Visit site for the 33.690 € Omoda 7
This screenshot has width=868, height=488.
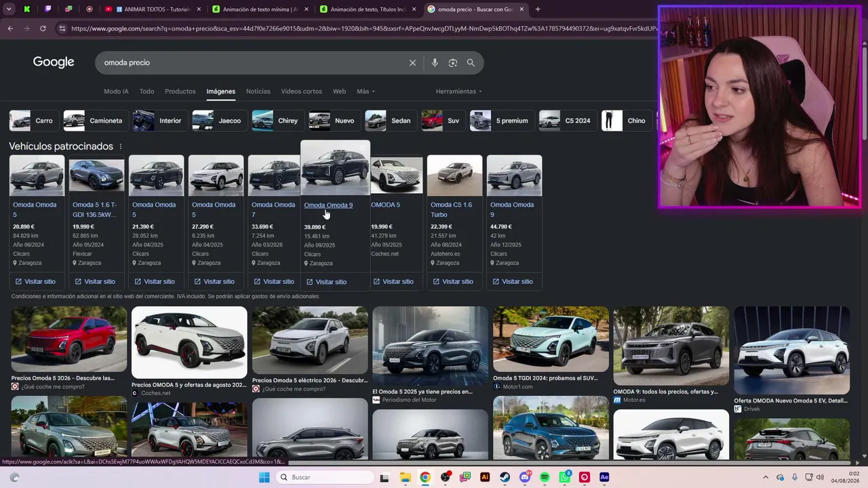point(274,281)
